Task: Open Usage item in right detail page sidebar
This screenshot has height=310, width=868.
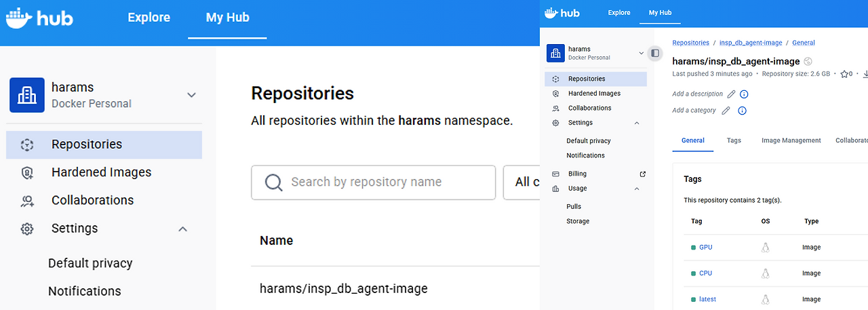Action: (x=595, y=189)
